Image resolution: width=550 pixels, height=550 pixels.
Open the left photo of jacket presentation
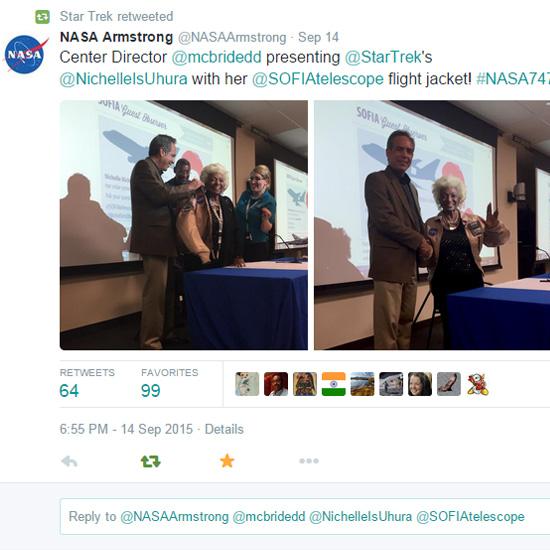tap(184, 225)
